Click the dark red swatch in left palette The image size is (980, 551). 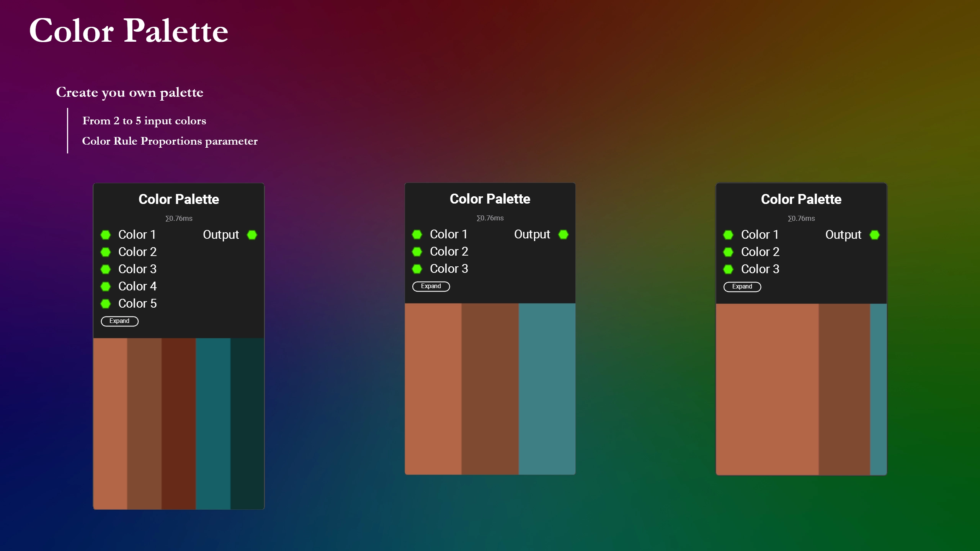pos(178,423)
